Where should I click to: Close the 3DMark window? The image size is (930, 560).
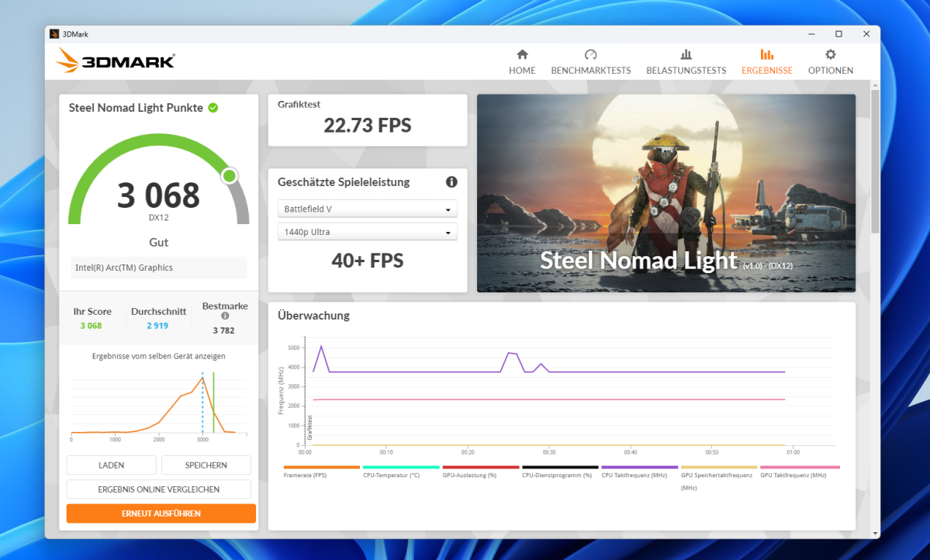click(866, 34)
